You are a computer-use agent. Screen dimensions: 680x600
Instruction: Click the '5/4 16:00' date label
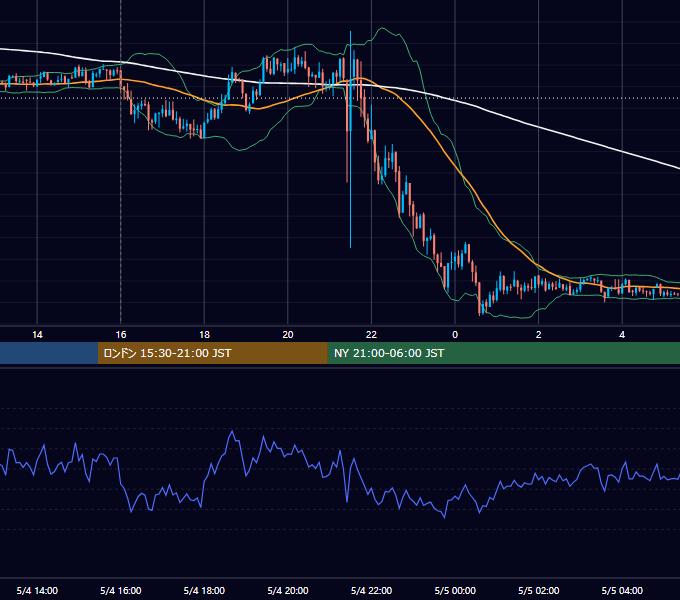121,590
